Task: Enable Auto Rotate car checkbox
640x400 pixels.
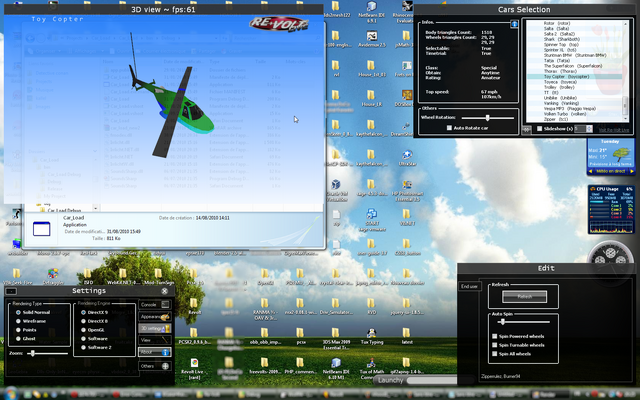Action: click(449, 128)
